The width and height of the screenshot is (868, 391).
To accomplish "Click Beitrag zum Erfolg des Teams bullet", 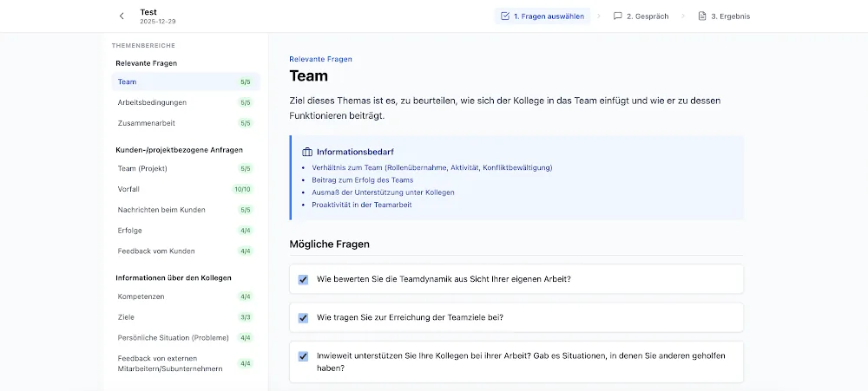I will coord(363,179).
